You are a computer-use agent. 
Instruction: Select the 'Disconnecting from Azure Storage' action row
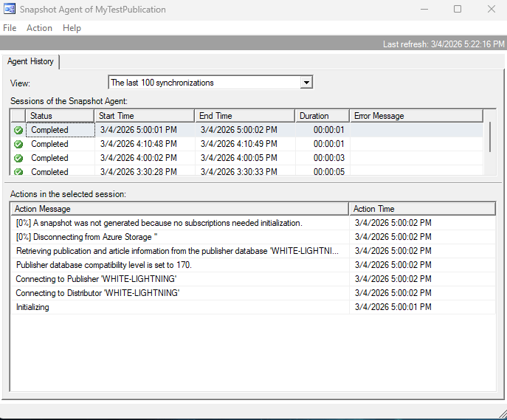tap(179, 237)
